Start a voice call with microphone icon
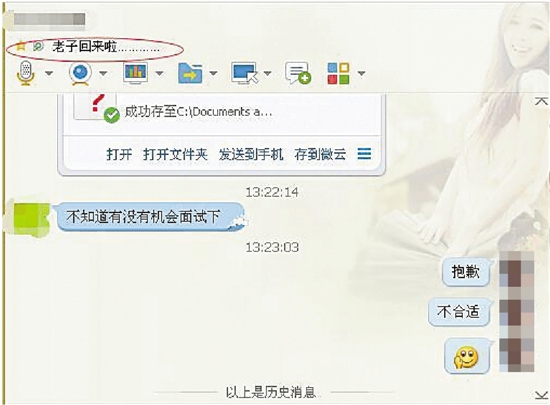This screenshot has height=405, width=550. pos(26,73)
